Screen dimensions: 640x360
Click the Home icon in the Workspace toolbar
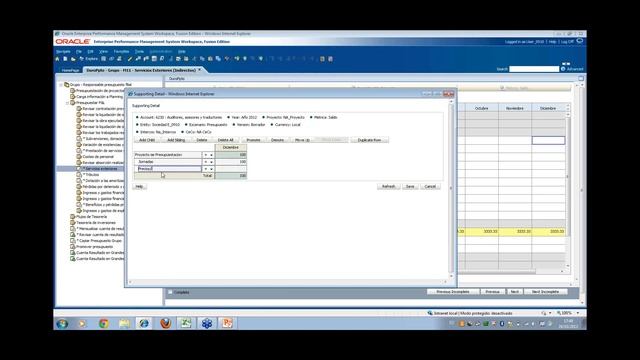click(x=58, y=59)
